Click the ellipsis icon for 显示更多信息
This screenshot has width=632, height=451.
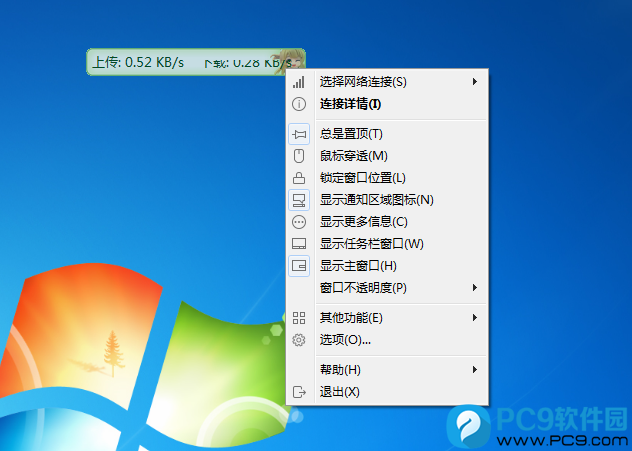[x=299, y=222]
